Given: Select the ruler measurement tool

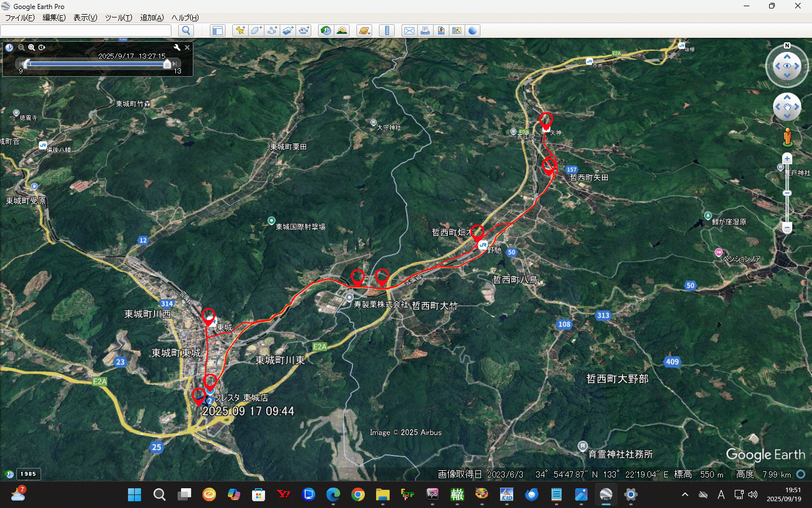Looking at the screenshot, I should (x=387, y=30).
